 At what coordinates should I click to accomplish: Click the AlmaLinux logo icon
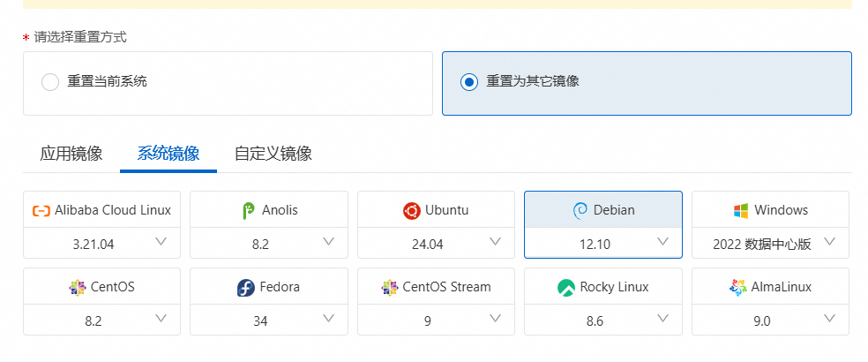point(738,288)
